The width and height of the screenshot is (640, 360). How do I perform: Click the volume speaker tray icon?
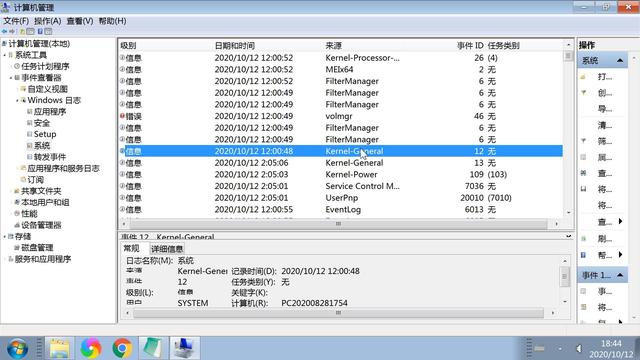pos(579,349)
